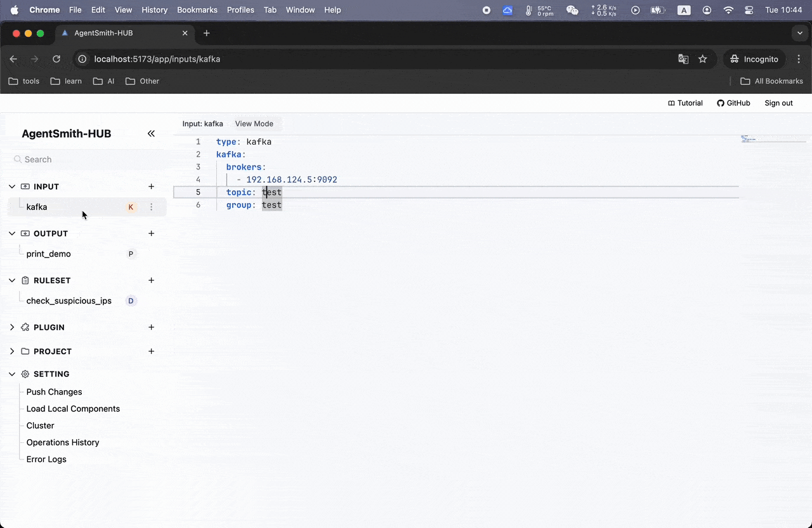Collapse the INPUT section
Image resolution: width=812 pixels, height=528 pixels.
(x=12, y=187)
